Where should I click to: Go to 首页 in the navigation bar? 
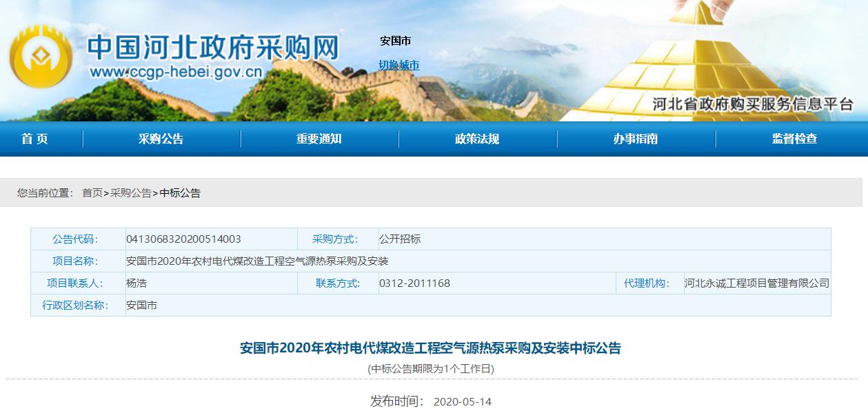tap(34, 139)
